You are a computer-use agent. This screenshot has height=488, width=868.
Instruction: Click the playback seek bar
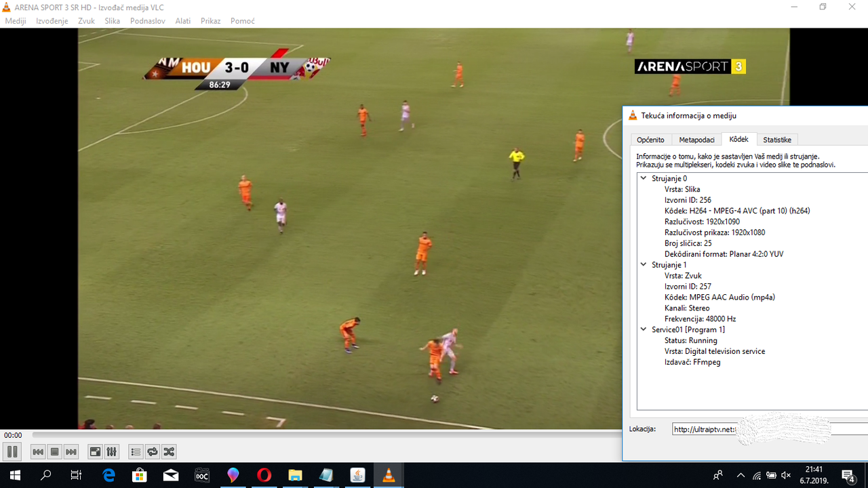(x=325, y=435)
